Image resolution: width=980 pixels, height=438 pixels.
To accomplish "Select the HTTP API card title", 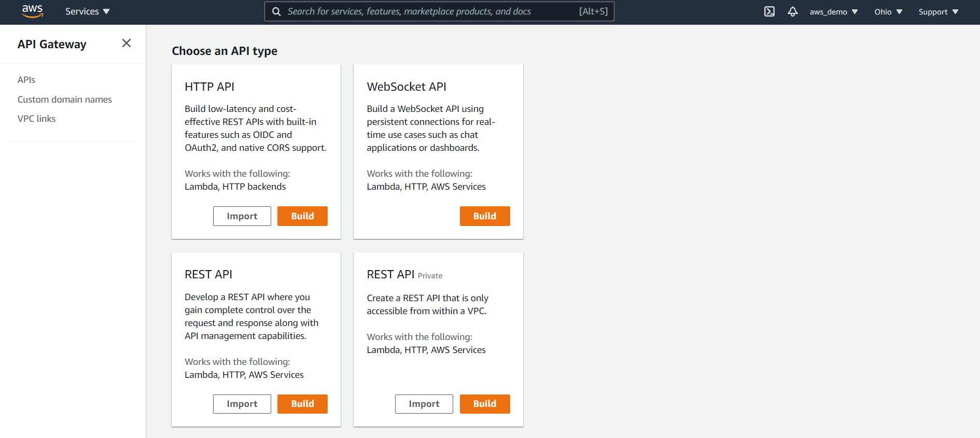I will [209, 87].
